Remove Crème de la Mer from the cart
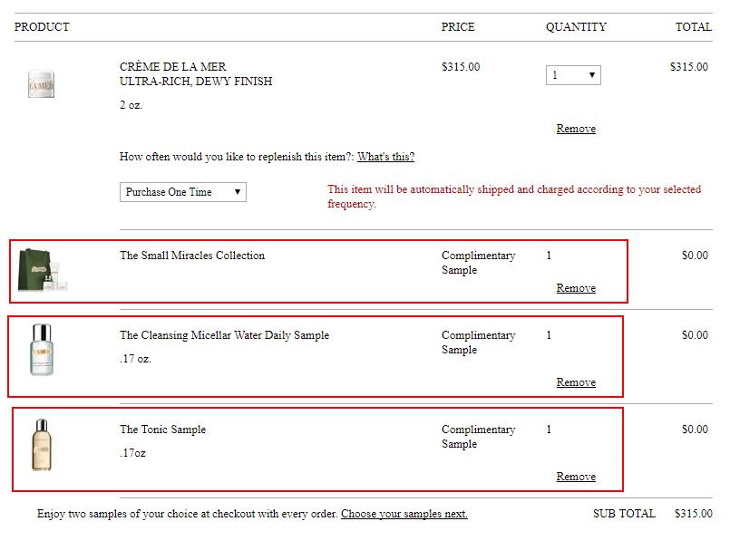Viewport: 730px width, 560px height. tap(576, 129)
